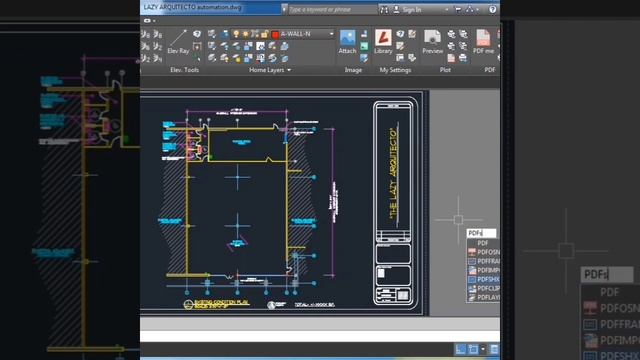The image size is (640, 360).
Task: Click the keyword search field
Action: tap(332, 9)
